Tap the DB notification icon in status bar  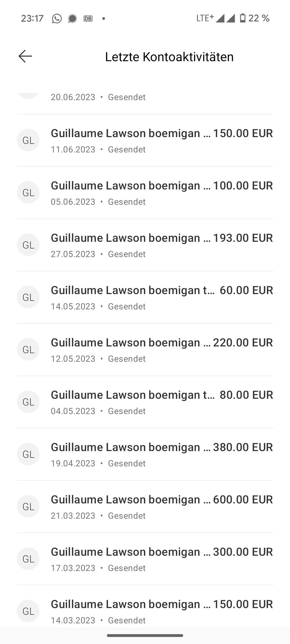tap(88, 19)
